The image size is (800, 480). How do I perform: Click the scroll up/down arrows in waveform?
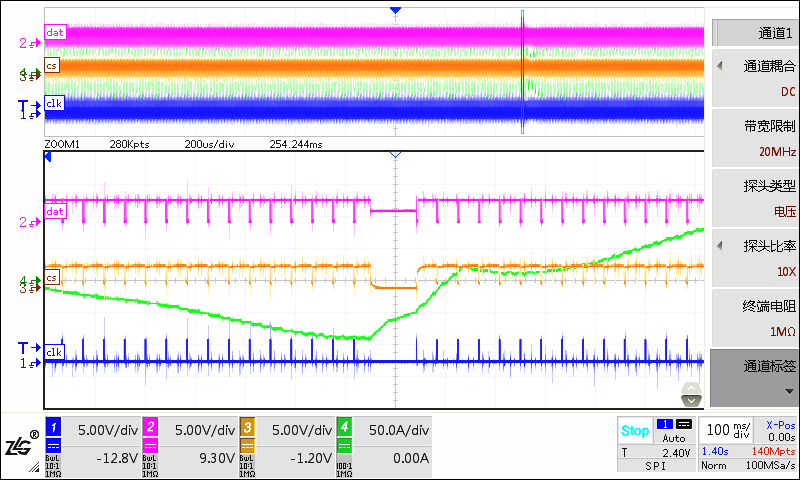click(691, 394)
